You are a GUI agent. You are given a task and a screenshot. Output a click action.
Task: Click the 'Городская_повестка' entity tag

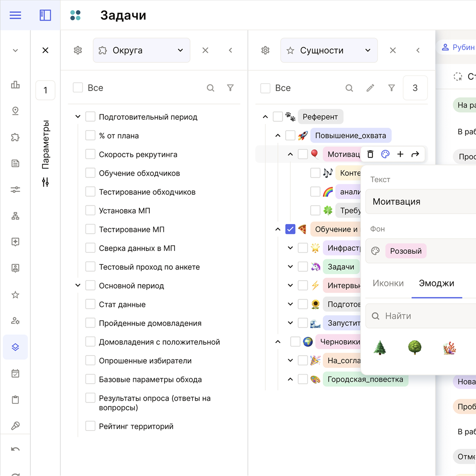point(365,379)
